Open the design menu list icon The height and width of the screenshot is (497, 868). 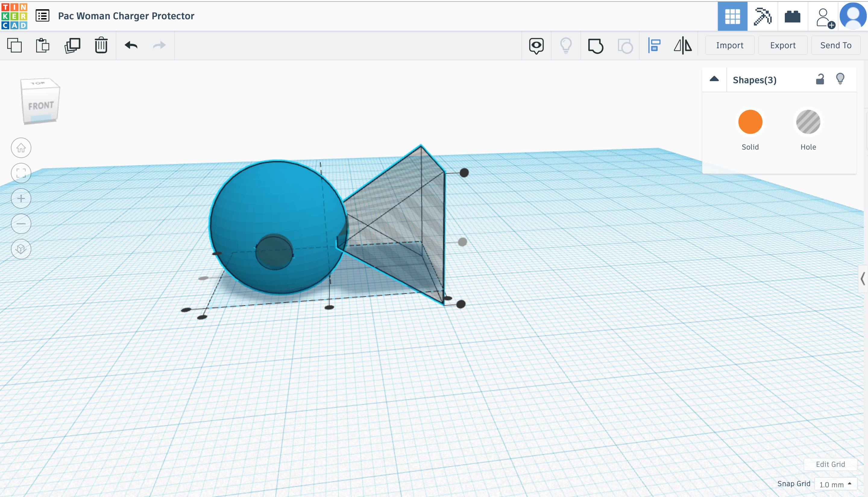pos(42,16)
